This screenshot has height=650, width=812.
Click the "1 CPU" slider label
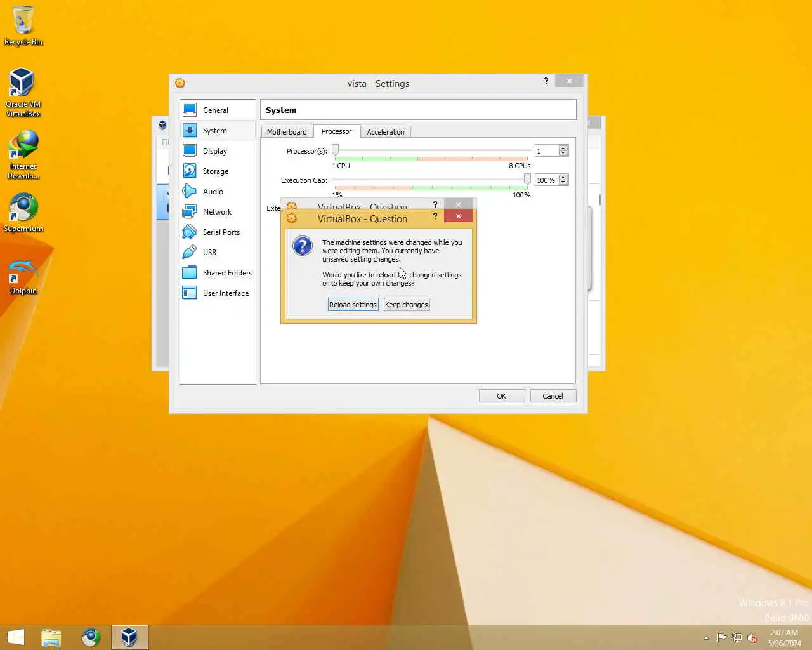tap(341, 166)
